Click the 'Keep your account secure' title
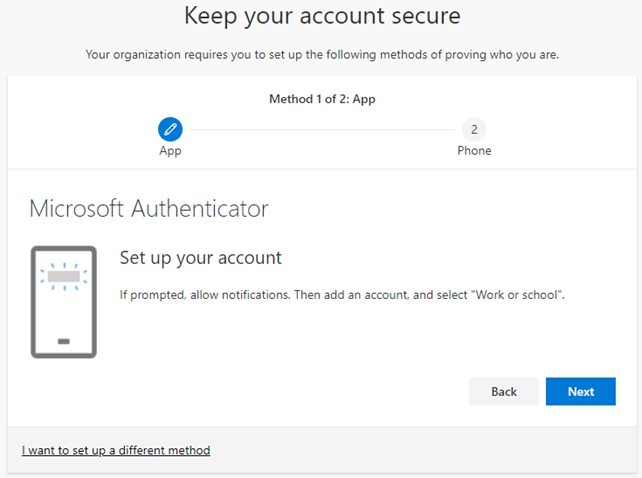Image resolution: width=642 pixels, height=478 pixels. [321, 17]
